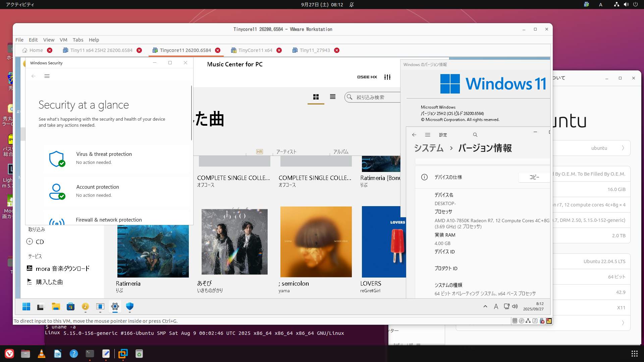Screen dimensions: 644x362
Task: Open Windows Security shield in taskbar
Action: [130, 306]
